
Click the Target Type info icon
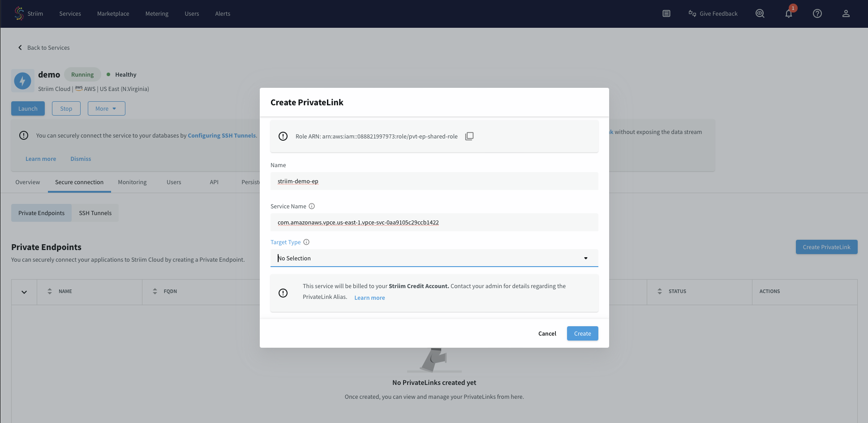click(306, 242)
